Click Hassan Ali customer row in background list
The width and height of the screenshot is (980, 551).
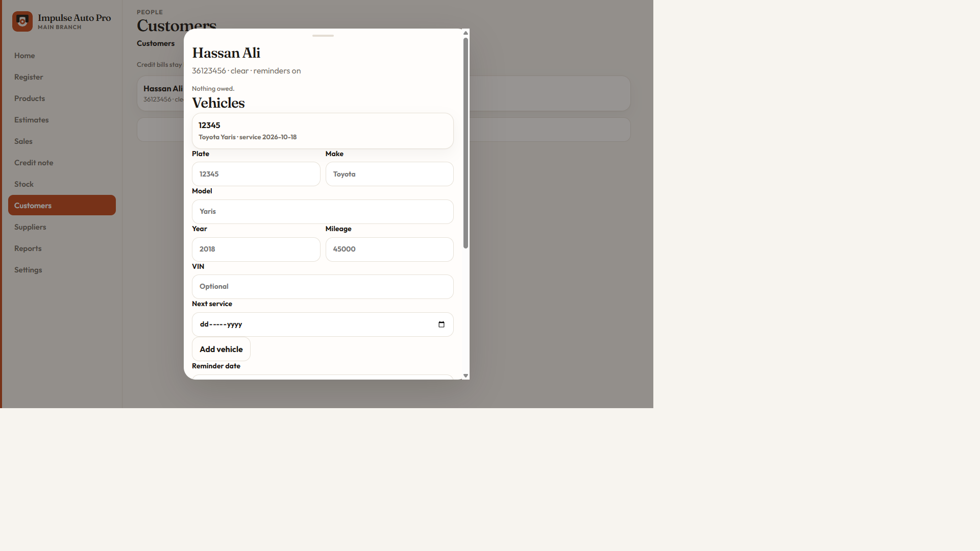point(160,93)
